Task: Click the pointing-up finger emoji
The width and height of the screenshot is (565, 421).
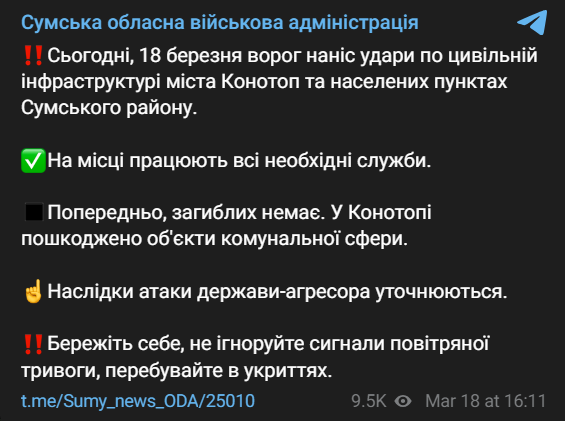Action: tap(33, 291)
